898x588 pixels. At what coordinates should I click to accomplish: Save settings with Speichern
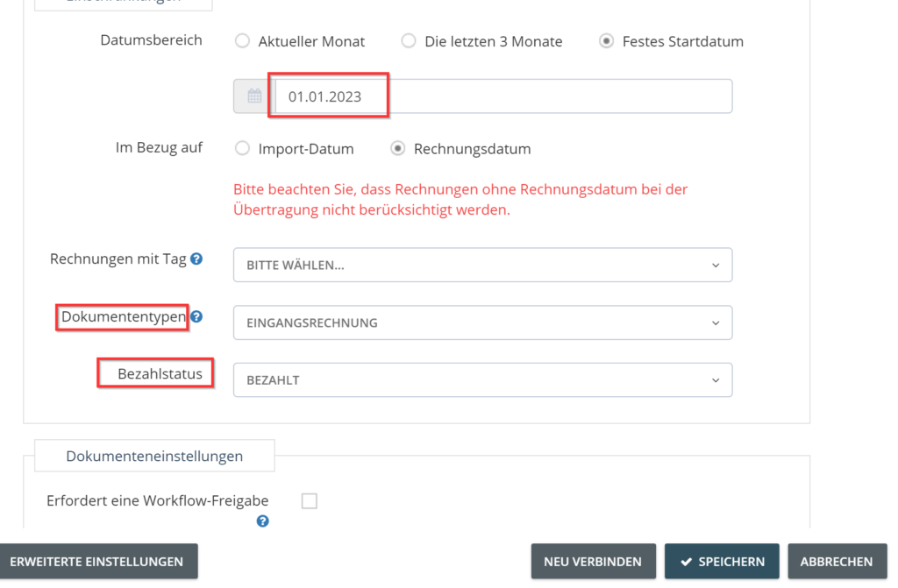(x=722, y=562)
